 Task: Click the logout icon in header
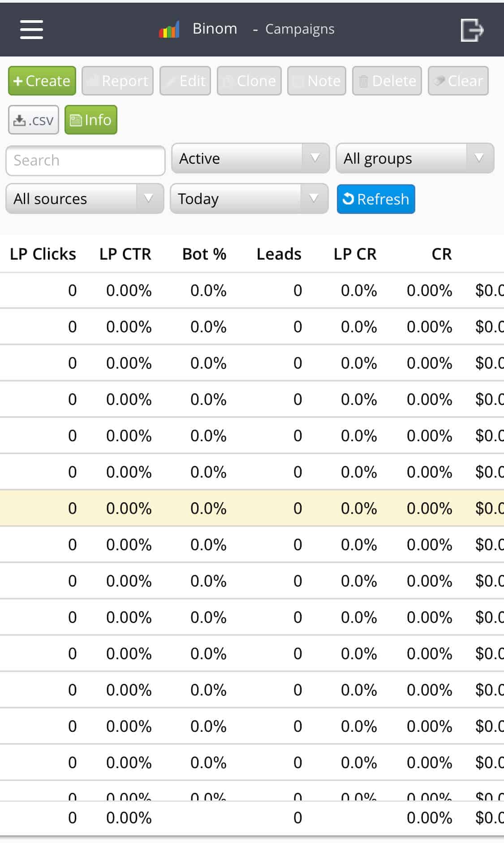pyautogui.click(x=472, y=30)
